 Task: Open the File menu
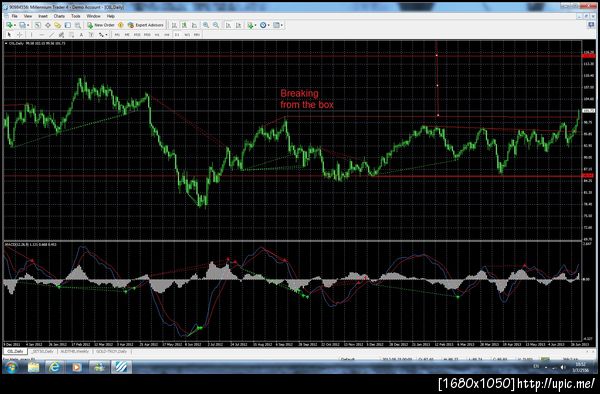coord(15,16)
